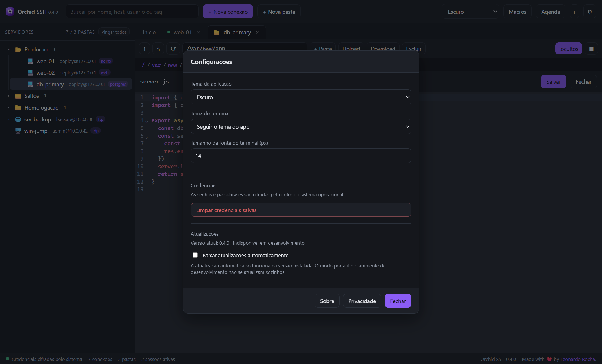Click the Sobre button

pos(327,301)
